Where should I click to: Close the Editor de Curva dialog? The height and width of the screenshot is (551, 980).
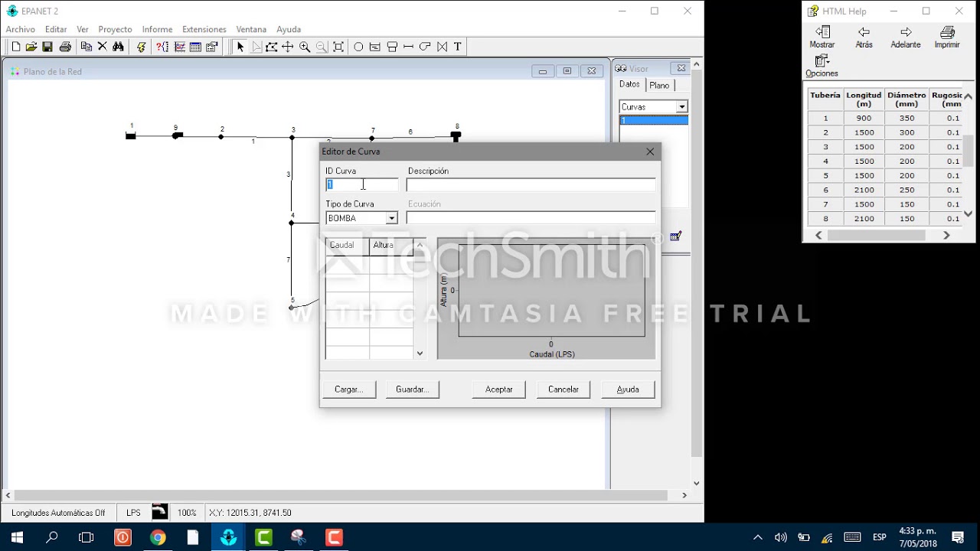pos(650,152)
